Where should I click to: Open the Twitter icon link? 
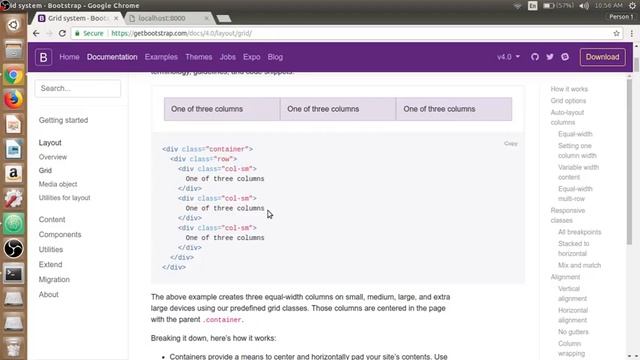tap(550, 57)
